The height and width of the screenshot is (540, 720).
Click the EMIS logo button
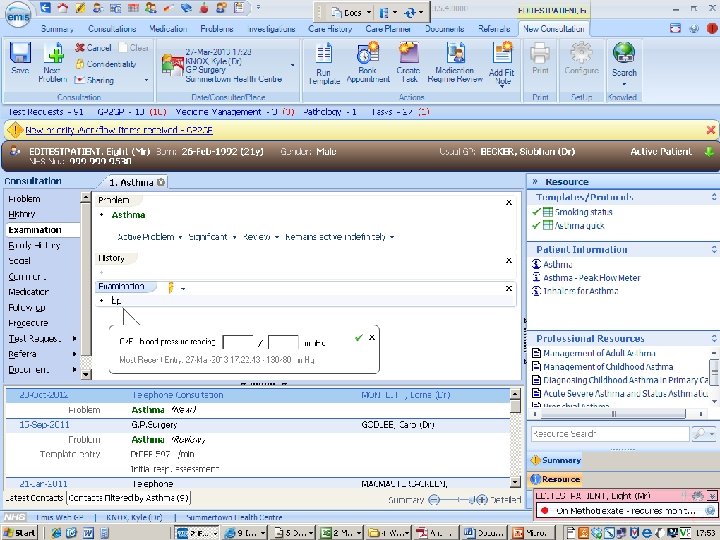click(18, 15)
